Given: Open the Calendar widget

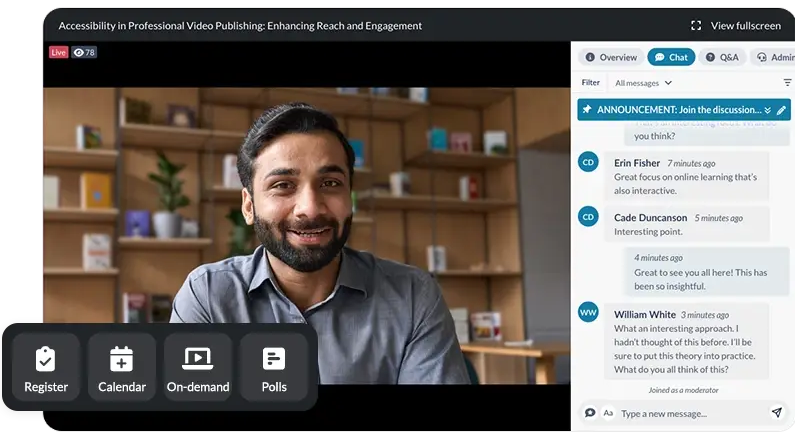Looking at the screenshot, I should point(122,368).
